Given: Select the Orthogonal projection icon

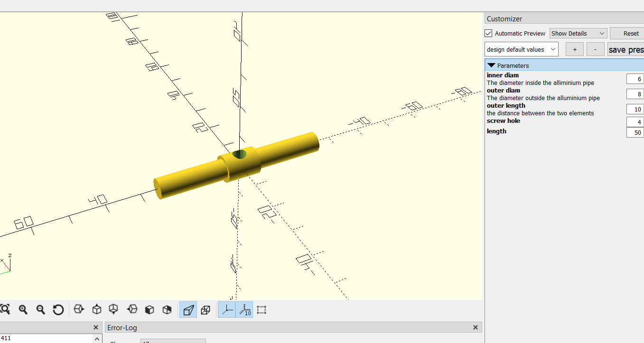Looking at the screenshot, I should (205, 310).
